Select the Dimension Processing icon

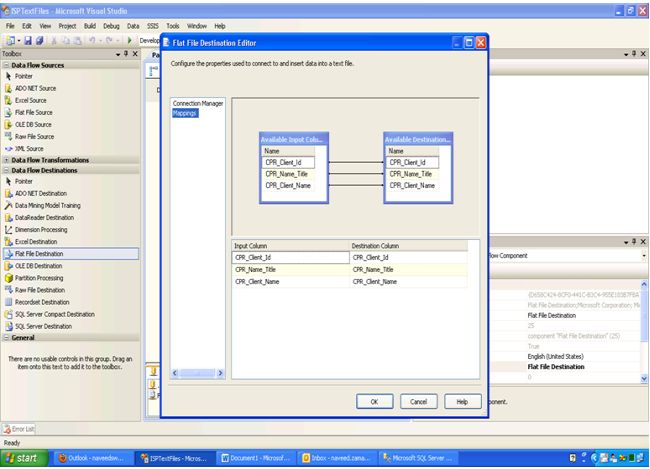pos(8,229)
